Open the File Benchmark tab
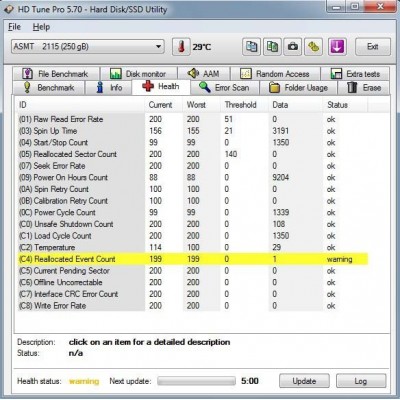The width and height of the screenshot is (400, 400). pyautogui.click(x=56, y=74)
